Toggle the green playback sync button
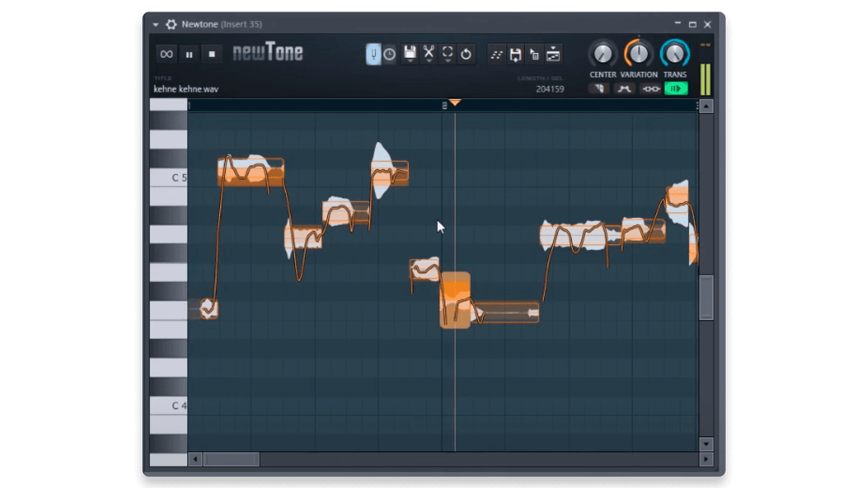The width and height of the screenshot is (868, 488). click(x=675, y=88)
